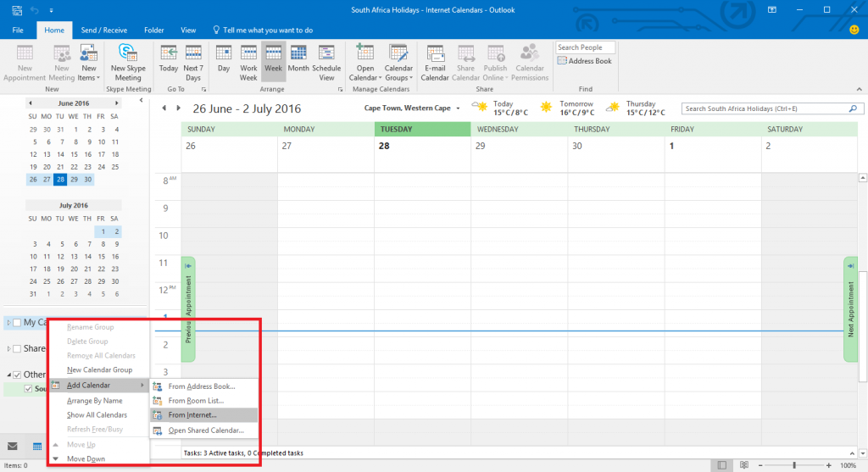The image size is (868, 472).
Task: Click the Search People field
Action: [585, 47]
